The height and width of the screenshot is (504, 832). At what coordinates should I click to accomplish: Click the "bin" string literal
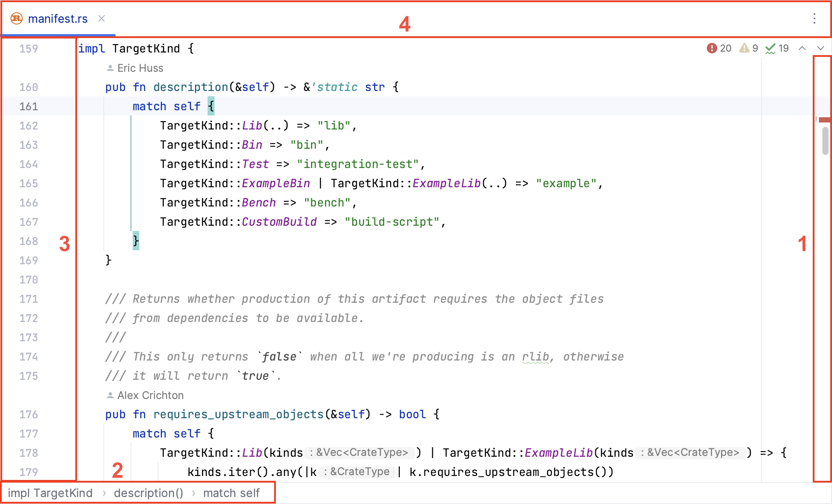point(307,145)
